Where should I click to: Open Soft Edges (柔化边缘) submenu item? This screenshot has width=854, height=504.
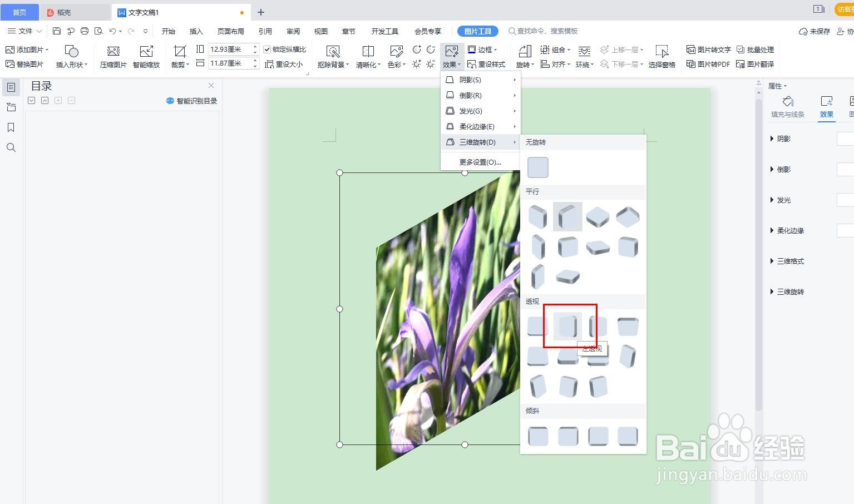tap(481, 126)
